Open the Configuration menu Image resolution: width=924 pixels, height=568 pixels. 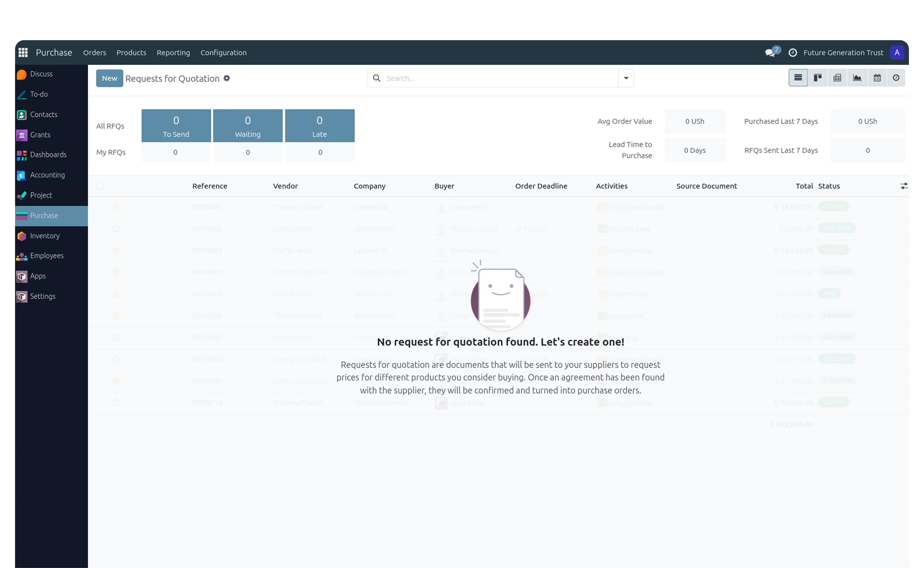[223, 52]
